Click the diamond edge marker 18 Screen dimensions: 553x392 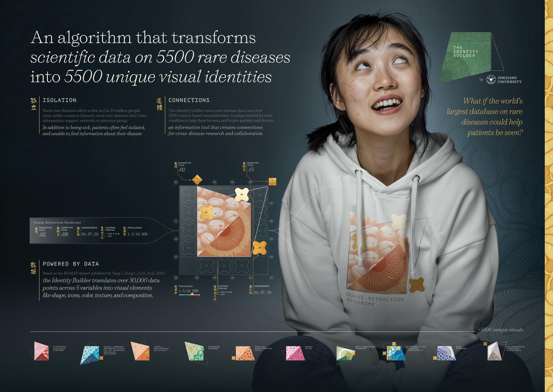(x=176, y=239)
